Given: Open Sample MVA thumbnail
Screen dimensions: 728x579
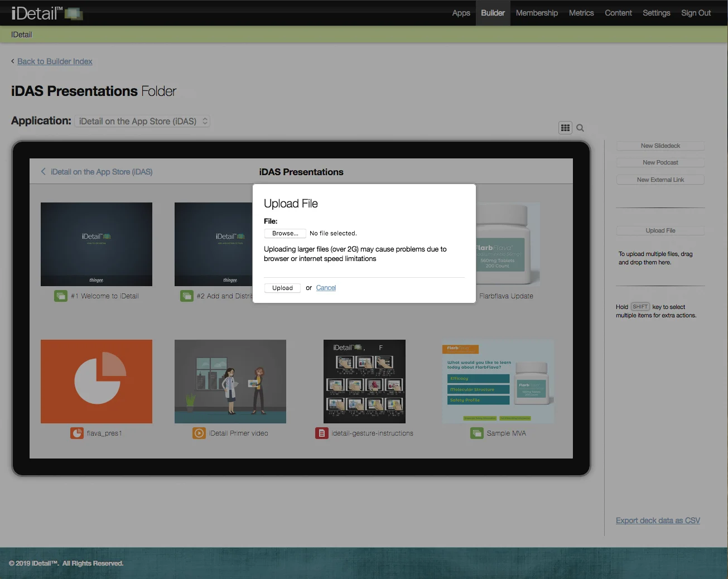Looking at the screenshot, I should pos(498,382).
